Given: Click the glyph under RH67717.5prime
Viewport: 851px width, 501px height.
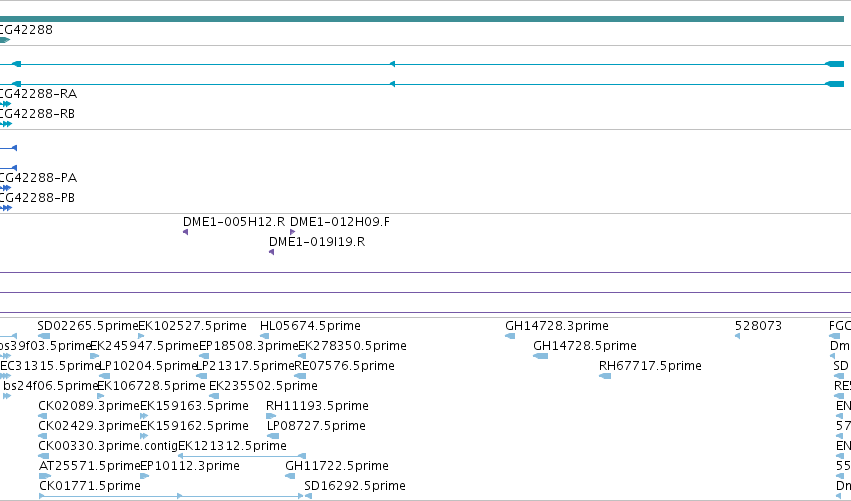Looking at the screenshot, I should 605,376.
